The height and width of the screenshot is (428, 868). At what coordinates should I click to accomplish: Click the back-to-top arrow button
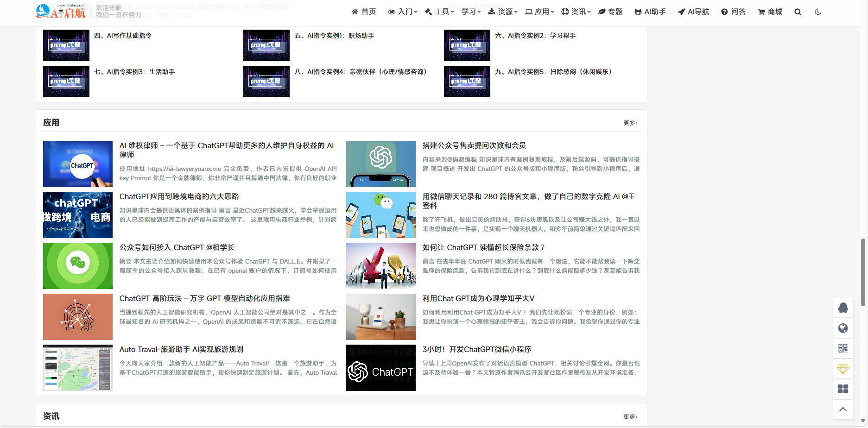[843, 409]
